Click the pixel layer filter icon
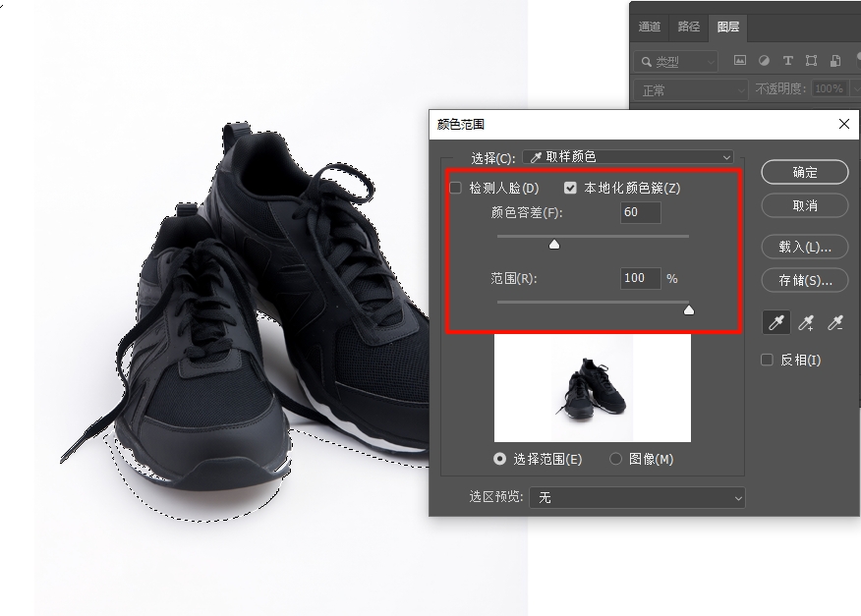The width and height of the screenshot is (861, 616). coord(740,61)
